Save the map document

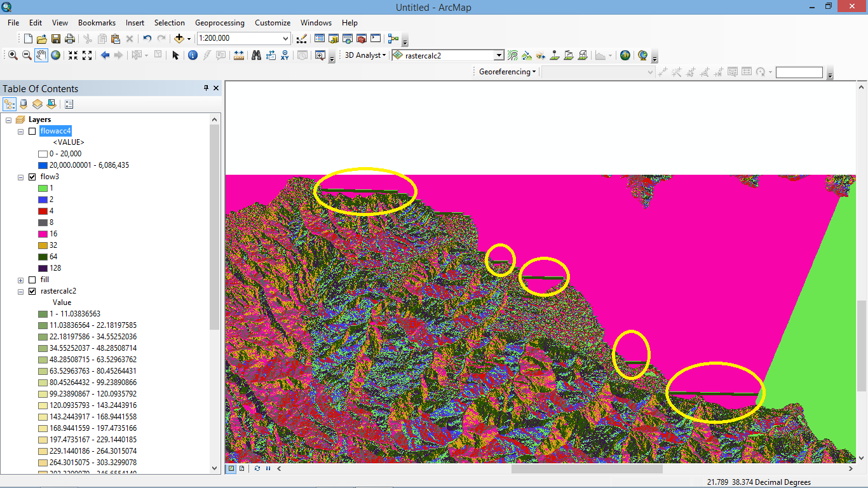pyautogui.click(x=56, y=39)
